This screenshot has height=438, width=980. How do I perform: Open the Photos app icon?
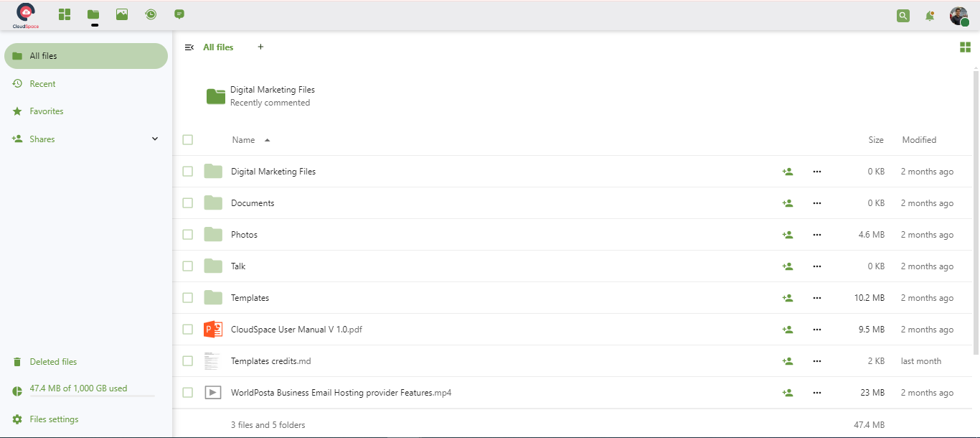122,14
